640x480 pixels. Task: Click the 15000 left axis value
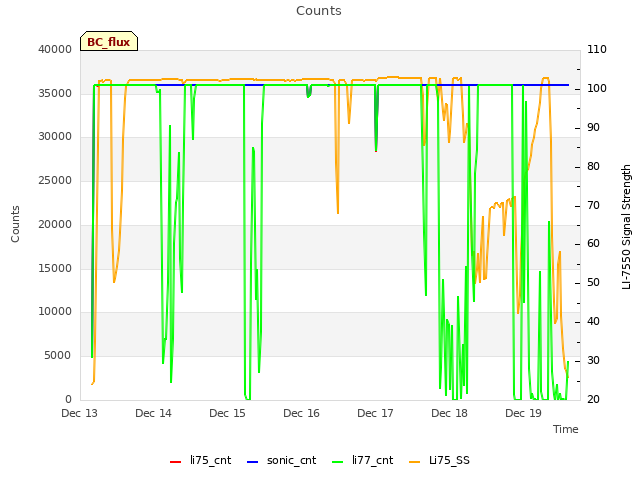[55, 269]
